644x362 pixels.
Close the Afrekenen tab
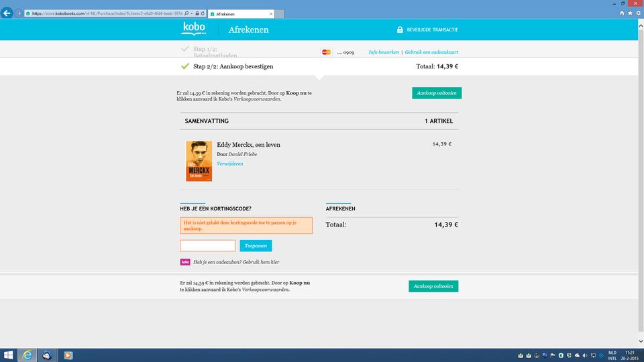(270, 14)
